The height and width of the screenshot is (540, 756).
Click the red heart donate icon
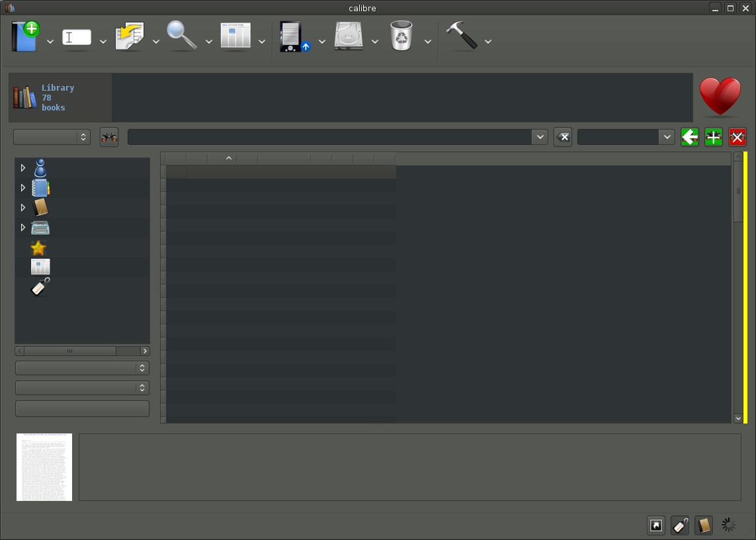[x=720, y=97]
